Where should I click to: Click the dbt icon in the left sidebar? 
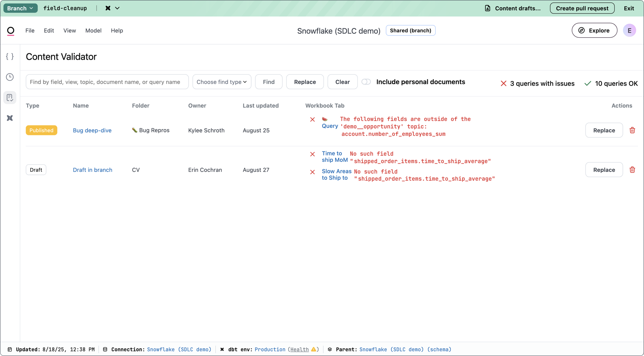10,118
